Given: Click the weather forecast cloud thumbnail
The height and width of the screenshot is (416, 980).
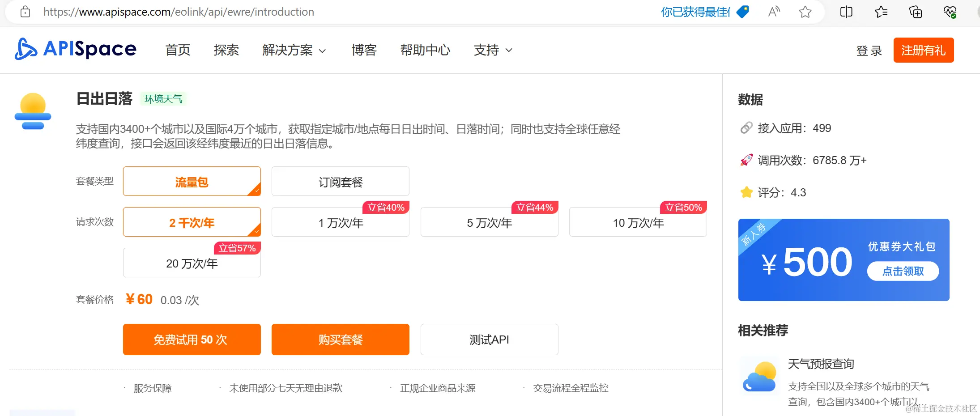Looking at the screenshot, I should pos(760,377).
